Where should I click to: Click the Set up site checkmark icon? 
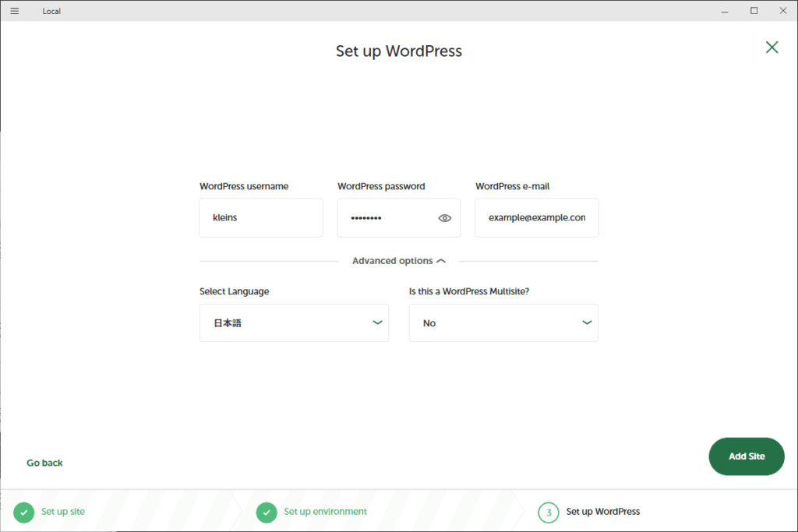pos(24,512)
